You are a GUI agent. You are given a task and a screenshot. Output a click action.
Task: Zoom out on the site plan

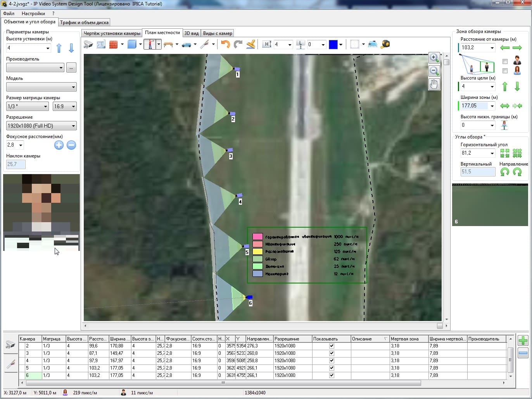click(434, 71)
